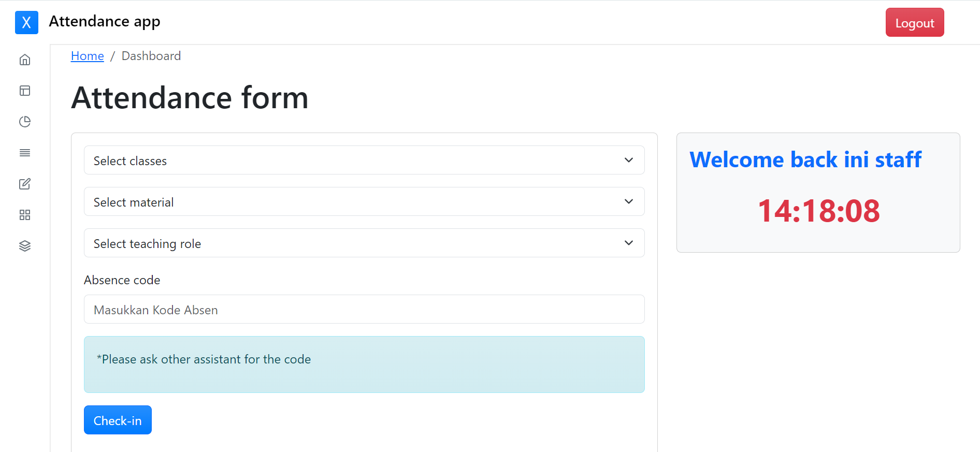Viewport: 980px width, 452px height.
Task: Click the Select teaching role chevron arrow
Action: click(x=629, y=243)
